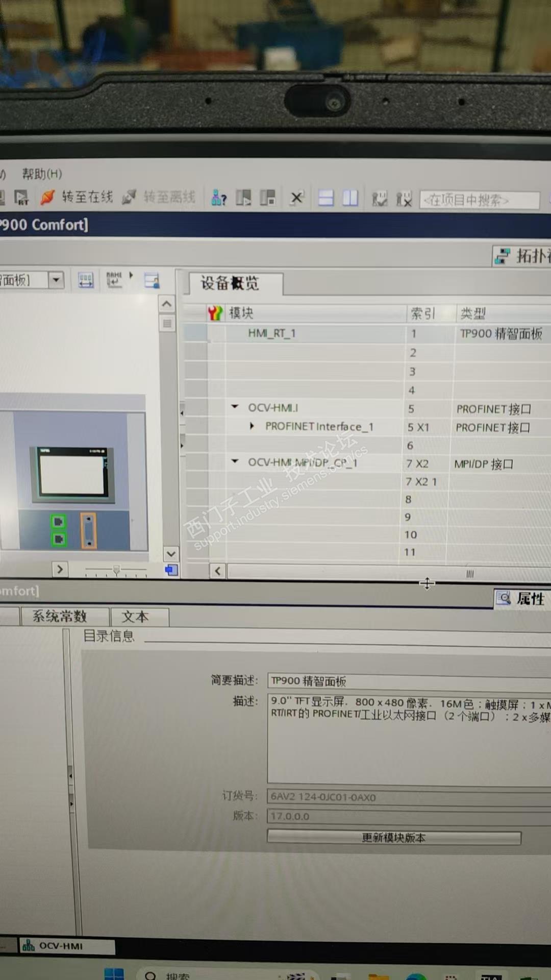The image size is (551, 980).
Task: Click the grey go-offline plug icon
Action: point(129,197)
